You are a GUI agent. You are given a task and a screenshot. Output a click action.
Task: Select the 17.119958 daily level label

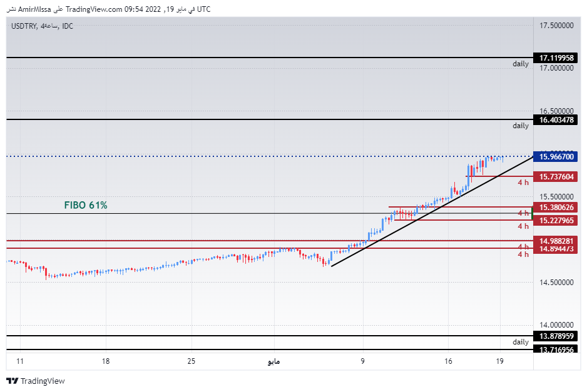[x=556, y=58]
